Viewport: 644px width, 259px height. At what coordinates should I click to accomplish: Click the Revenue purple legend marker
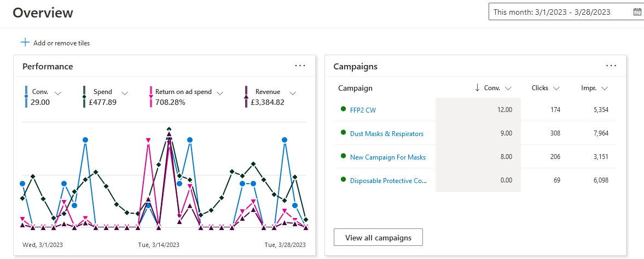246,97
